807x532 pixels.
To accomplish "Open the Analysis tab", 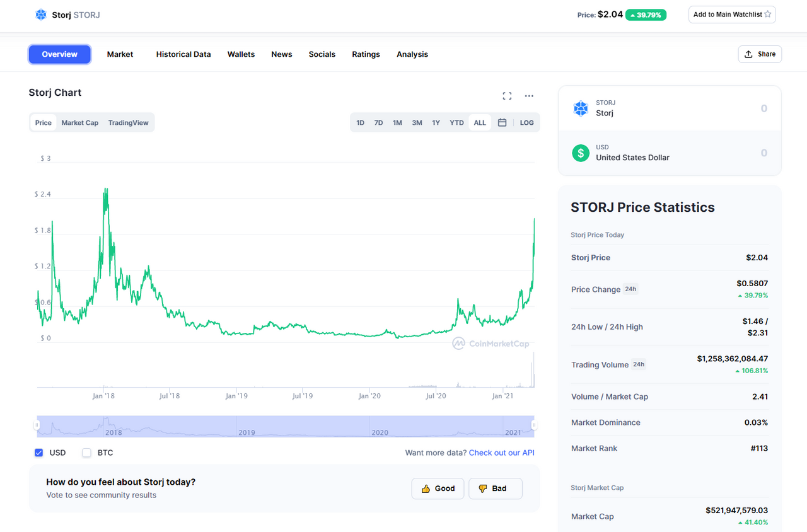I will point(412,54).
